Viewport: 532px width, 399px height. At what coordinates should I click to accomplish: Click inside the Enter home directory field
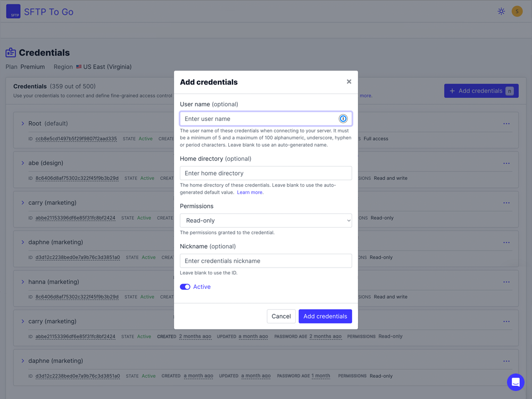pyautogui.click(x=265, y=173)
